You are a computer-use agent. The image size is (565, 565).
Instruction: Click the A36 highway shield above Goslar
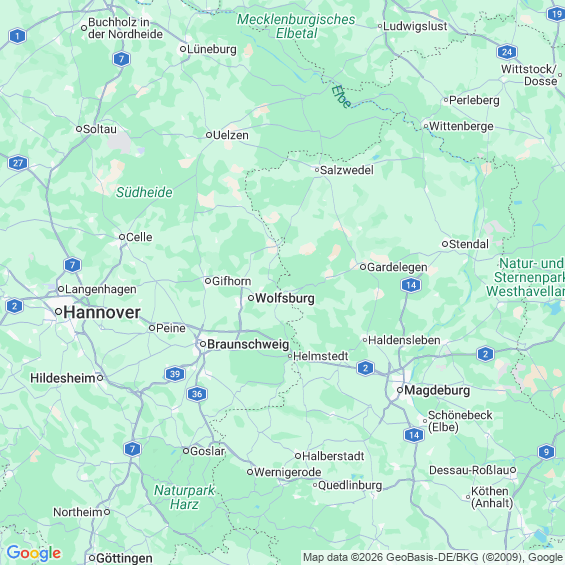[197, 394]
